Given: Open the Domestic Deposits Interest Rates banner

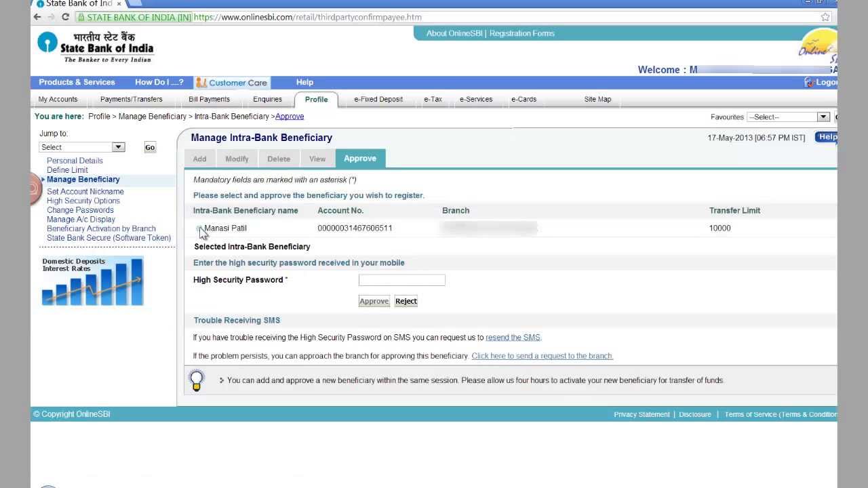Looking at the screenshot, I should coord(92,281).
